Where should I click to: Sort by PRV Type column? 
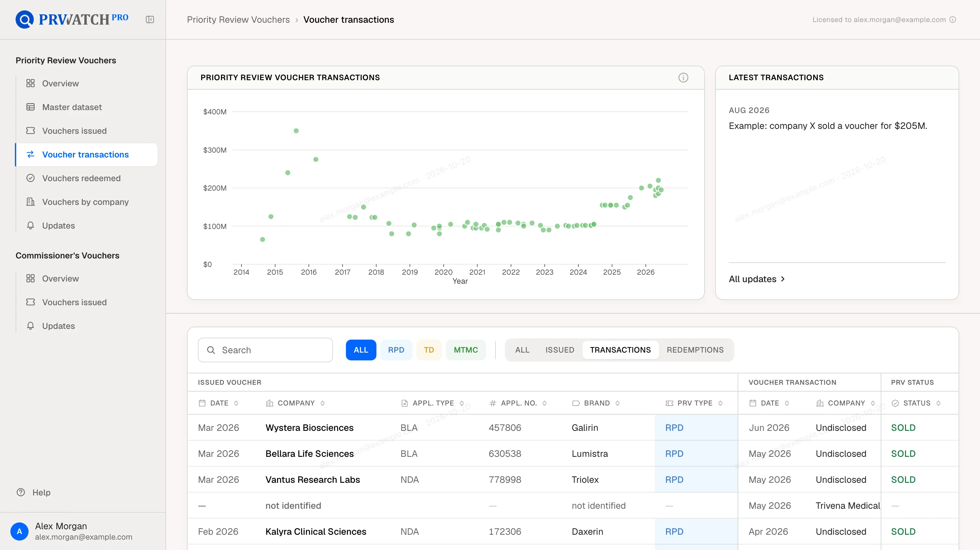coord(694,403)
